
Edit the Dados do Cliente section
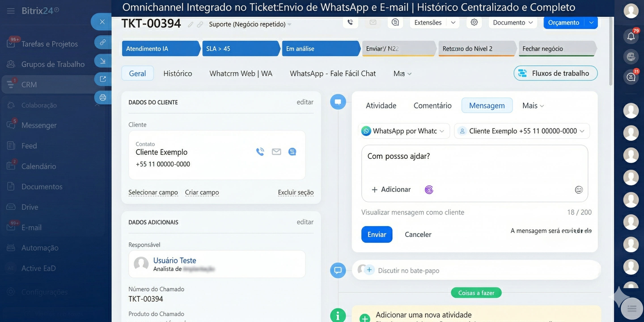(305, 102)
